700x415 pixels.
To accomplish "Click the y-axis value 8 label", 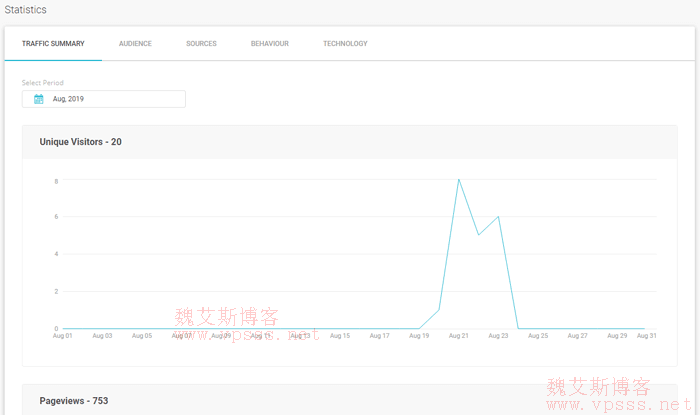I will coord(56,181).
